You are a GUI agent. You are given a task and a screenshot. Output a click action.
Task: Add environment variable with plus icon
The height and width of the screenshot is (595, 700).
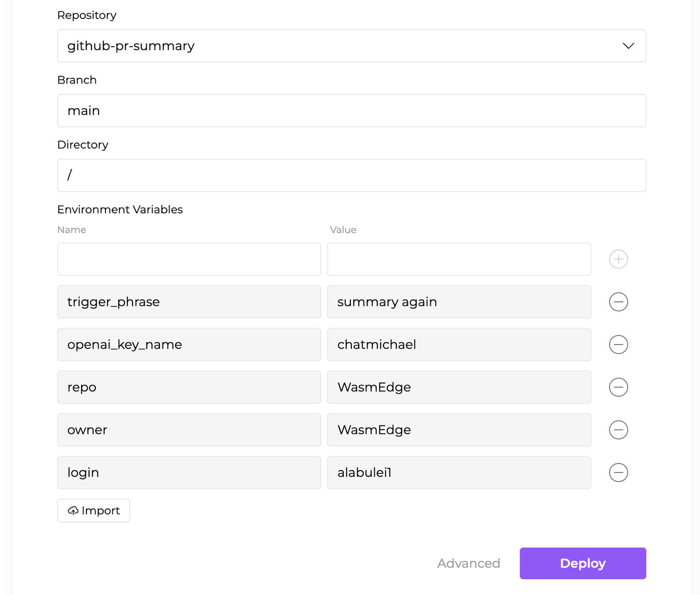[618, 259]
